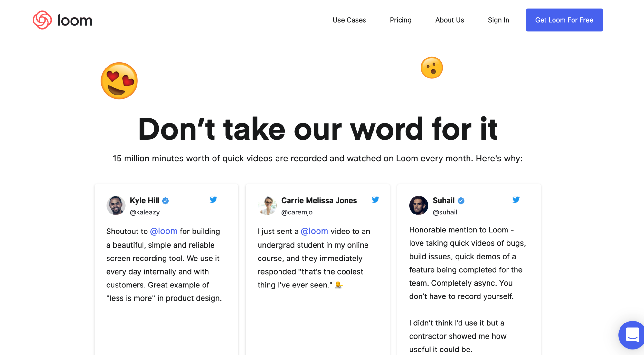
Task: Click the Carrie Melissa Jones name
Action: click(x=319, y=200)
